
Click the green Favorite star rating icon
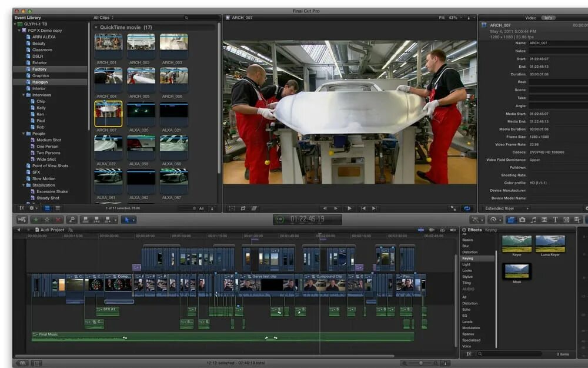pyautogui.click(x=35, y=218)
